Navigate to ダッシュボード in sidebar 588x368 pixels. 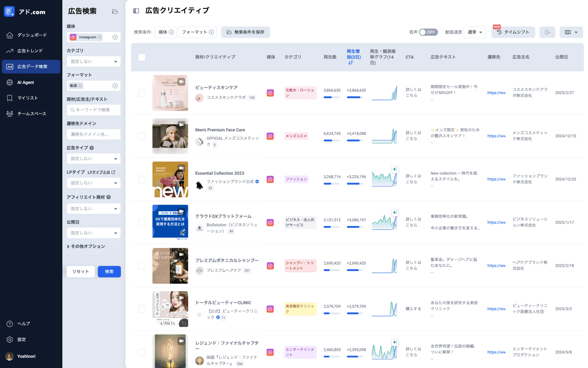point(9,35)
